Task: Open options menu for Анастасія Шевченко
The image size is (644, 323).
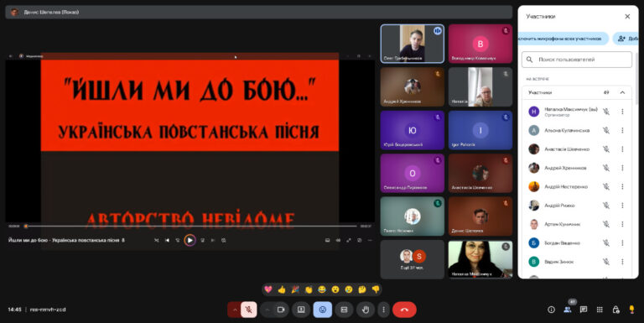Action: [622, 149]
